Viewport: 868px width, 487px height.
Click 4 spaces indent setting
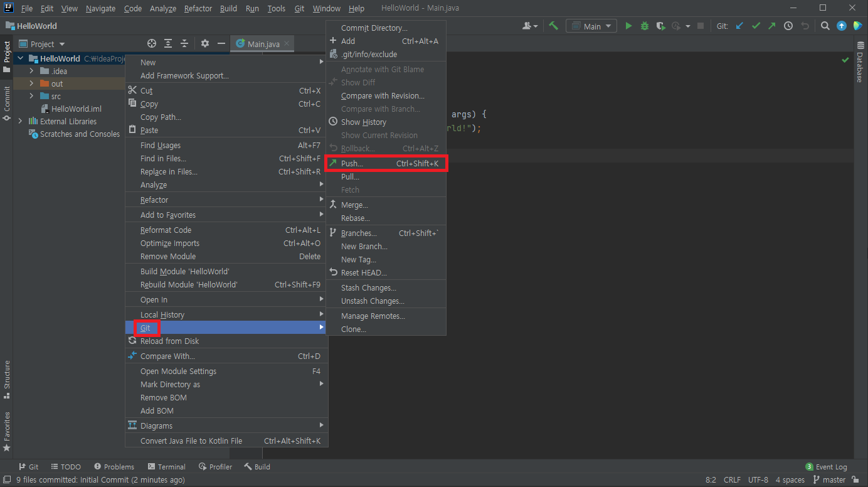(x=790, y=479)
